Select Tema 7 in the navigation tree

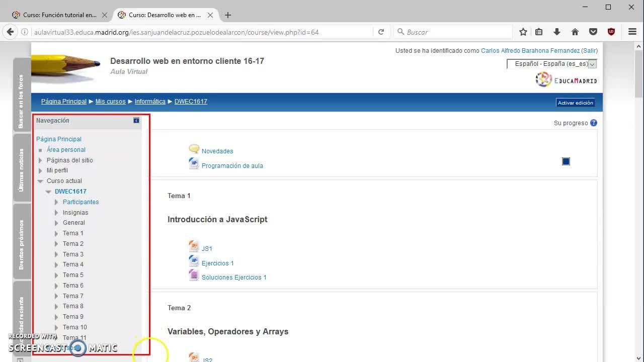(73, 296)
